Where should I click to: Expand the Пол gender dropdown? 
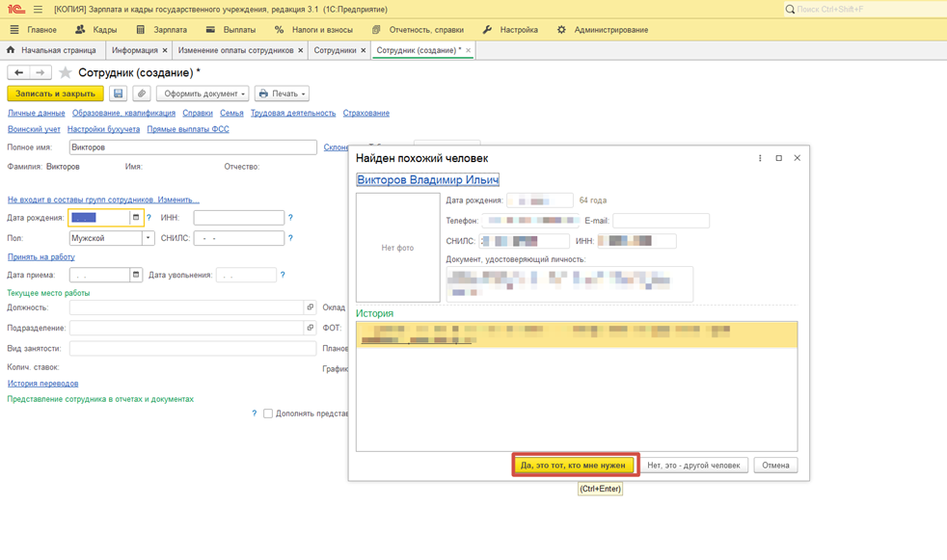click(148, 238)
